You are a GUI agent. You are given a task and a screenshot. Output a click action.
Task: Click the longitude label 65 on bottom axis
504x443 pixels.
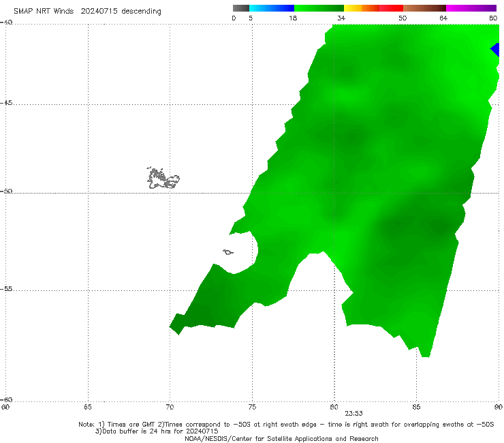(88, 407)
